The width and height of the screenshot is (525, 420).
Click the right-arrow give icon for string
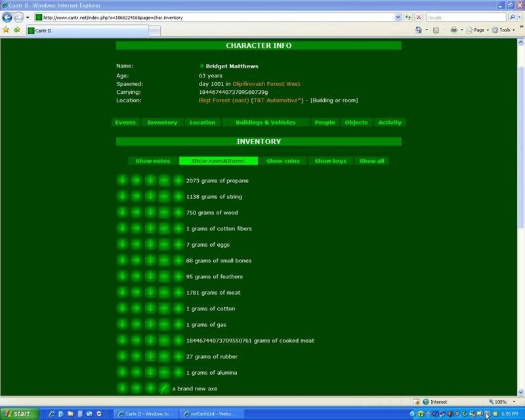(x=136, y=196)
